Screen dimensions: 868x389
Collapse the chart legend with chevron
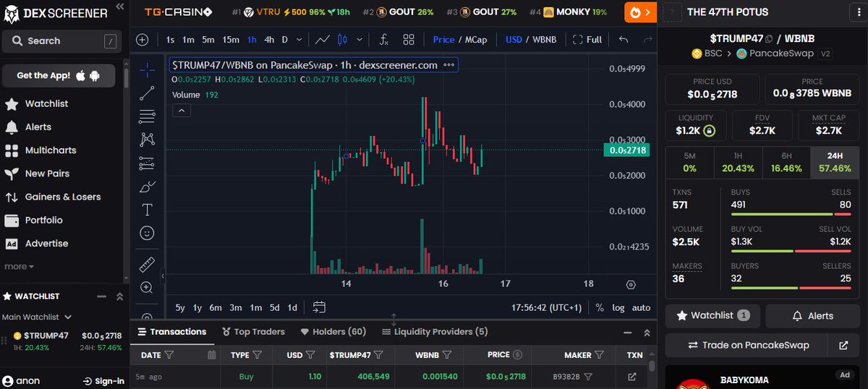click(x=181, y=111)
